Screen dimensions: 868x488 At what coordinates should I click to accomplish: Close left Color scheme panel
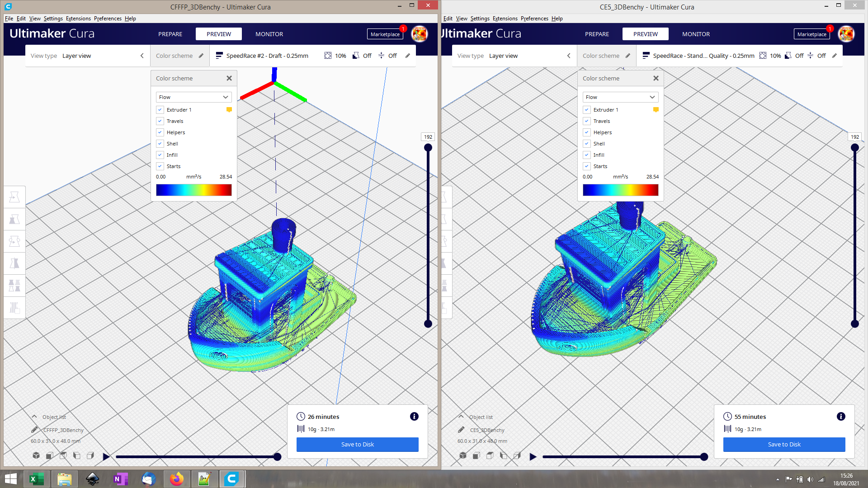[x=229, y=78]
